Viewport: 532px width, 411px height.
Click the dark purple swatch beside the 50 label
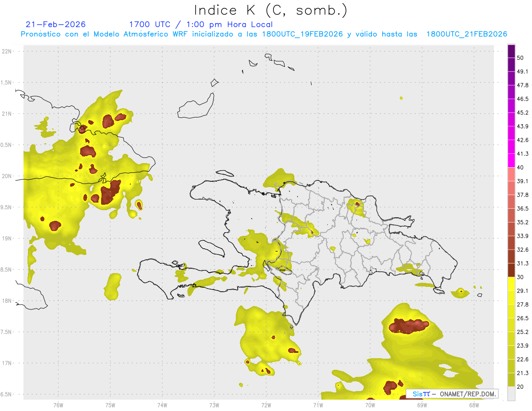(x=511, y=52)
